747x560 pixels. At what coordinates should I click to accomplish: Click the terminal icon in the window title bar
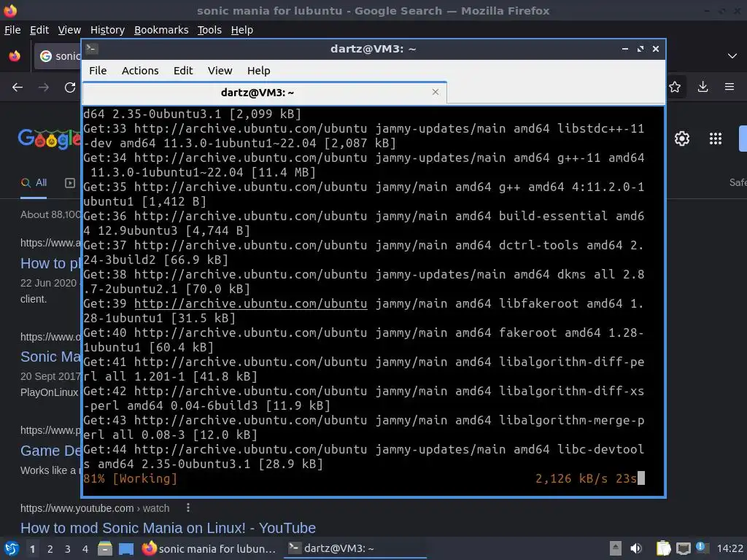click(92, 49)
